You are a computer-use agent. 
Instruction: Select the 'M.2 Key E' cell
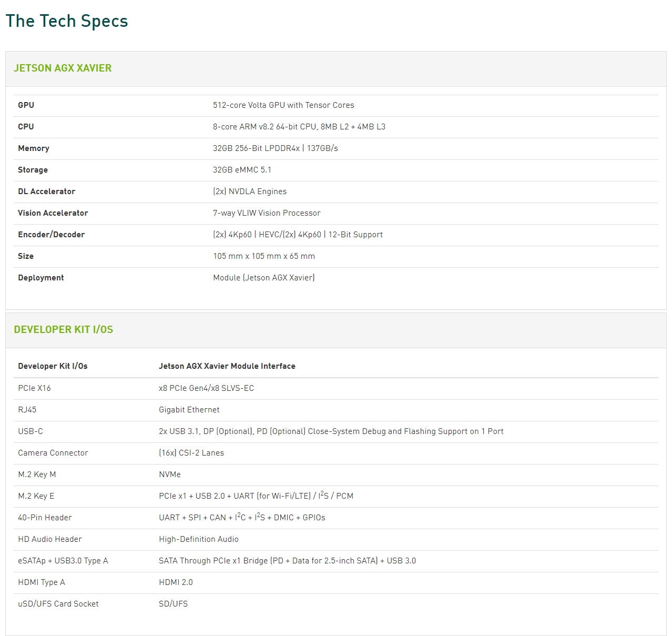click(x=36, y=496)
